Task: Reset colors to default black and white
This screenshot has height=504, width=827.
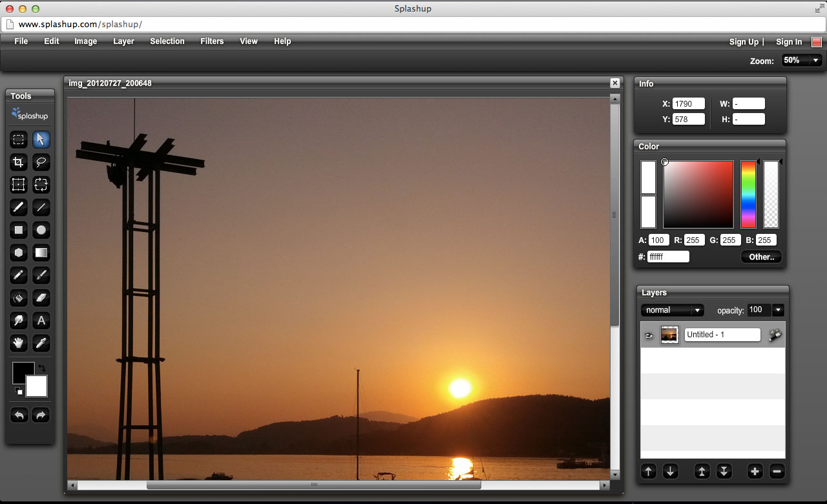Action: pos(18,391)
